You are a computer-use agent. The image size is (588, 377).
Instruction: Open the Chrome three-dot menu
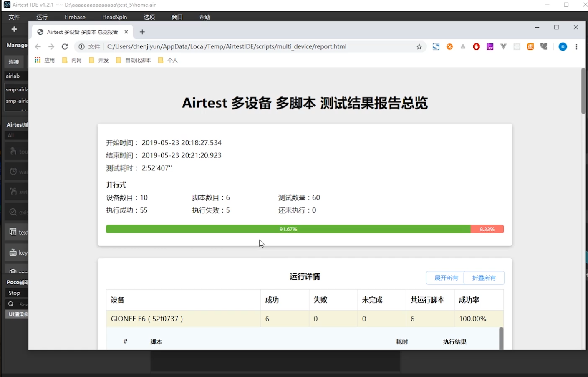[576, 46]
